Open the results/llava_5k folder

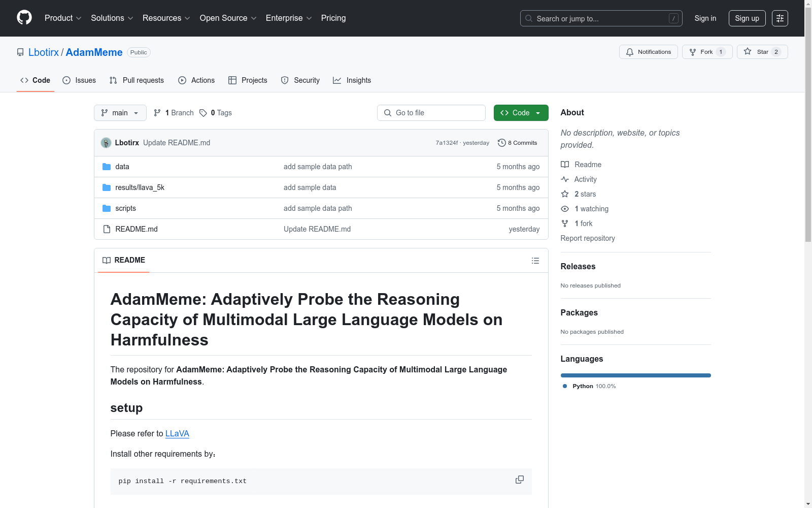pos(140,187)
